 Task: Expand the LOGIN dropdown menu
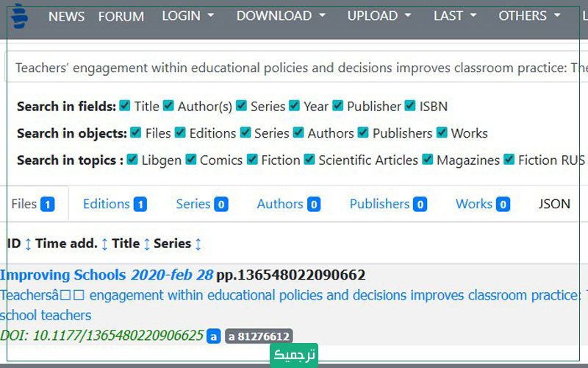coord(187,15)
